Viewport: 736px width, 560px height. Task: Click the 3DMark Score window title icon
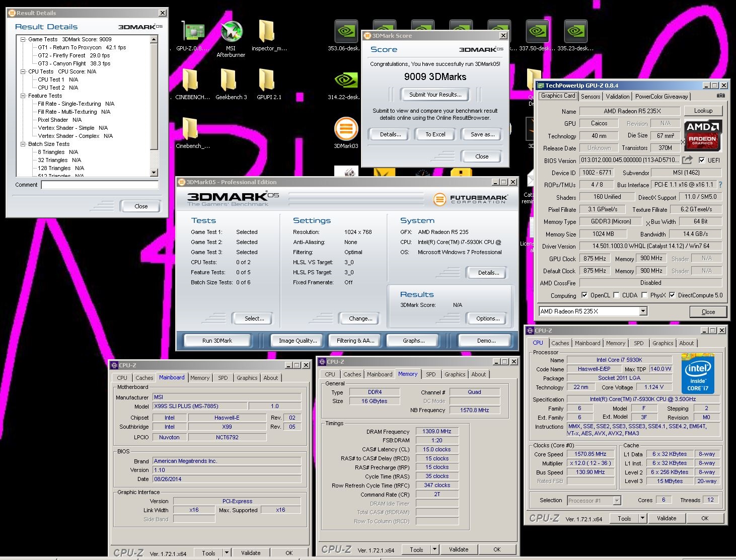(x=367, y=36)
